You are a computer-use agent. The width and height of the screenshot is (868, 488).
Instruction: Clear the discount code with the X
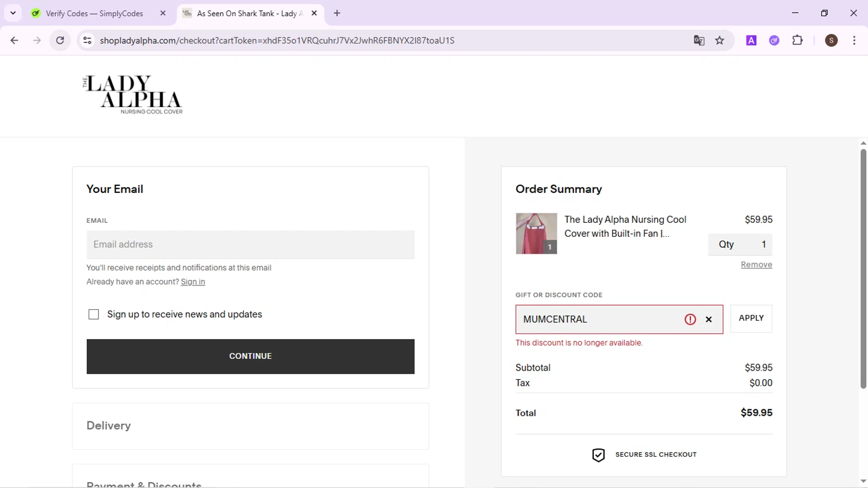pos(709,320)
